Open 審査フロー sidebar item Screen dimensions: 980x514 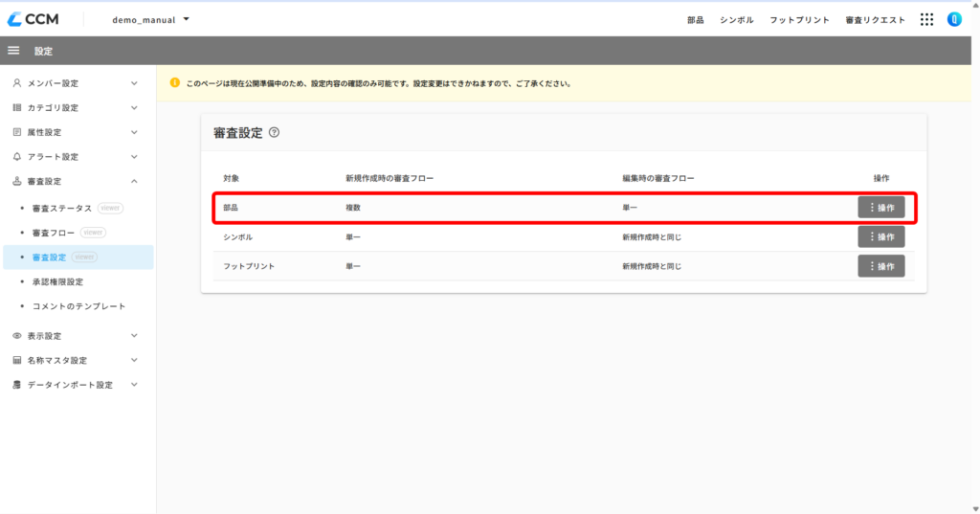click(54, 233)
